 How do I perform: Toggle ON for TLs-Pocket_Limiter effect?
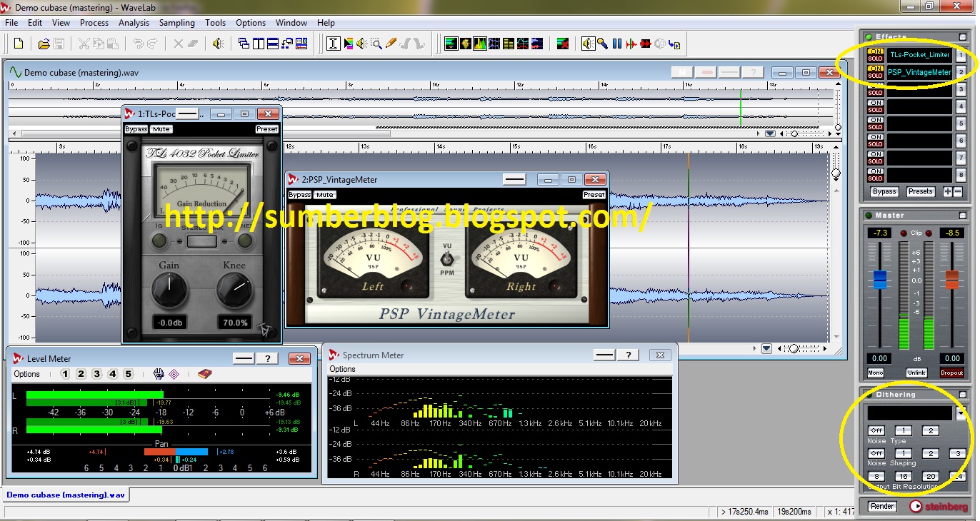(875, 51)
